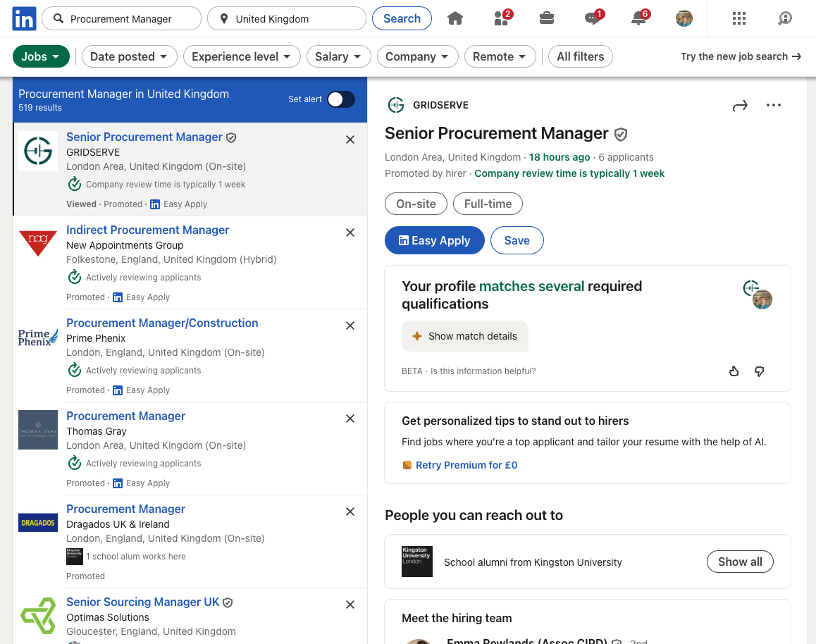Dismiss the Thomas Gray Procurement Manager listing
The width and height of the screenshot is (816, 644).
click(350, 419)
